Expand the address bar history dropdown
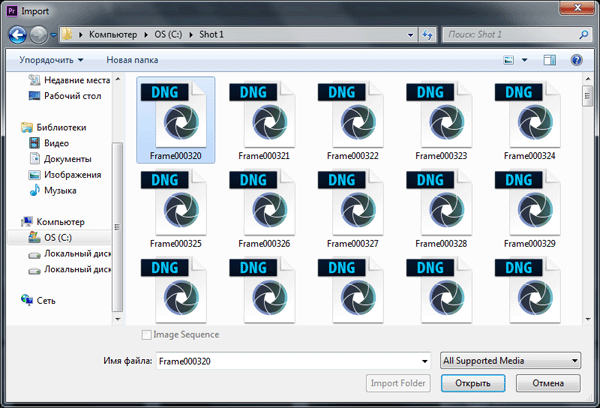The width and height of the screenshot is (600, 408). tap(410, 35)
